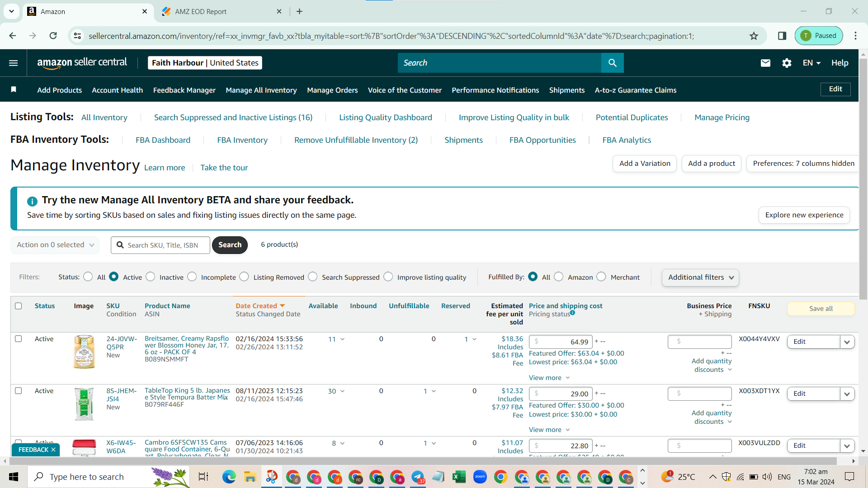View site information icon in address bar

[77, 36]
